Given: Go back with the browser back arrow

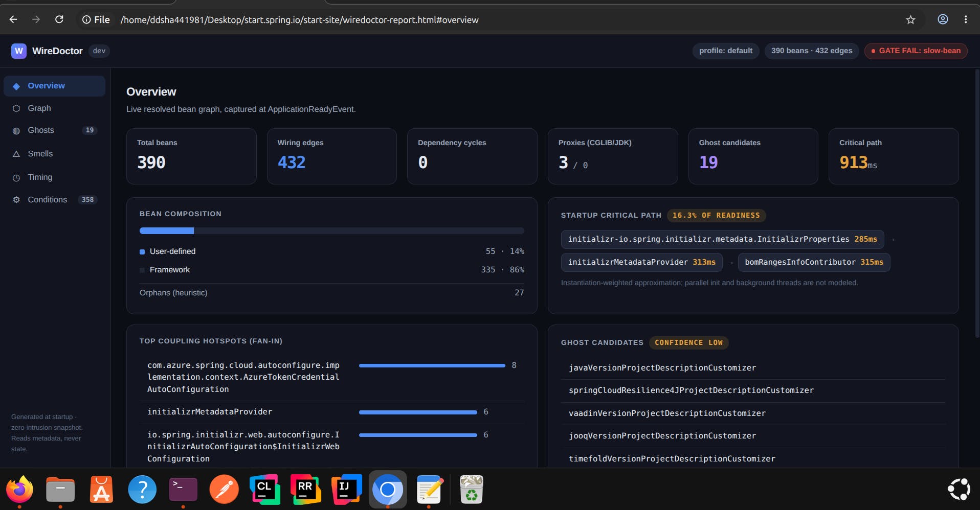Looking at the screenshot, I should tap(13, 19).
